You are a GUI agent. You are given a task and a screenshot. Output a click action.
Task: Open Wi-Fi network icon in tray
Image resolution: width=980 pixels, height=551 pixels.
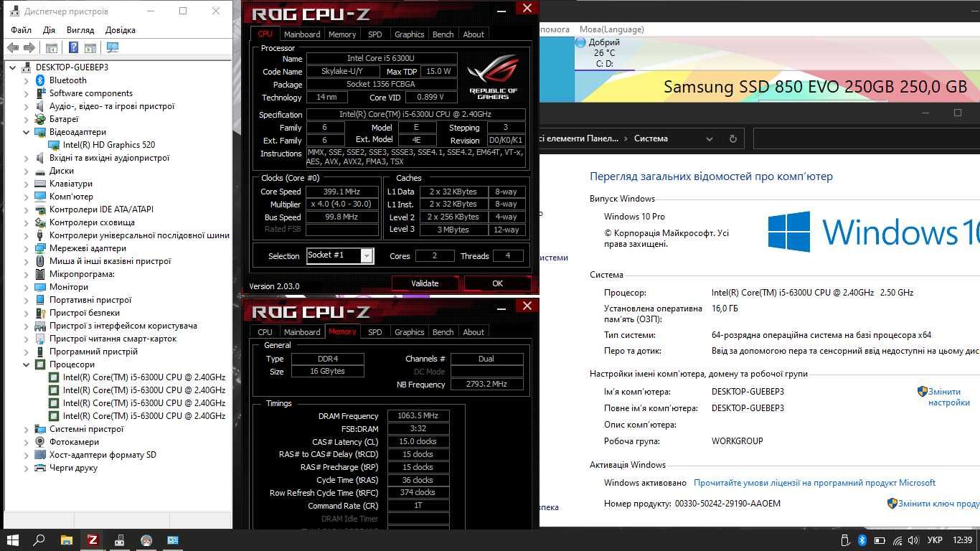click(x=896, y=540)
